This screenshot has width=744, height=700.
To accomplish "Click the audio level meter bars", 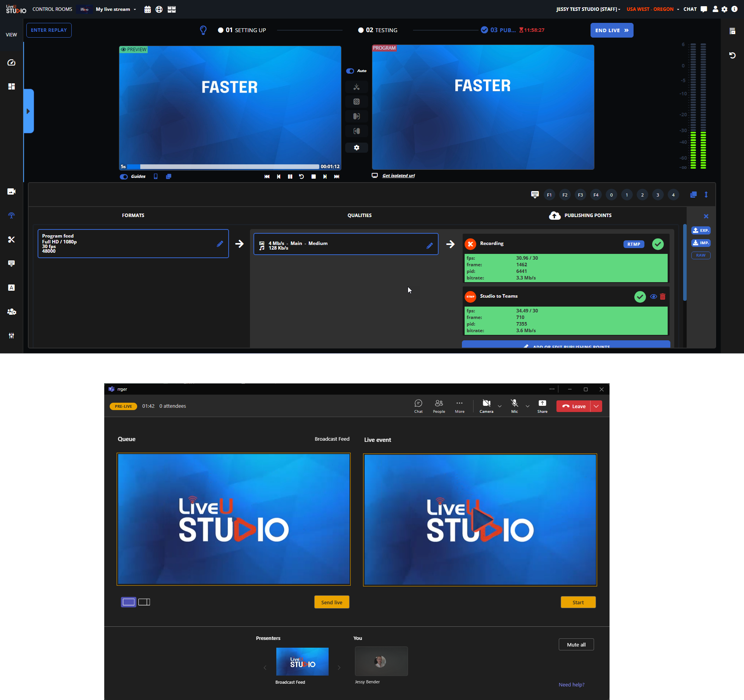I will point(698,106).
